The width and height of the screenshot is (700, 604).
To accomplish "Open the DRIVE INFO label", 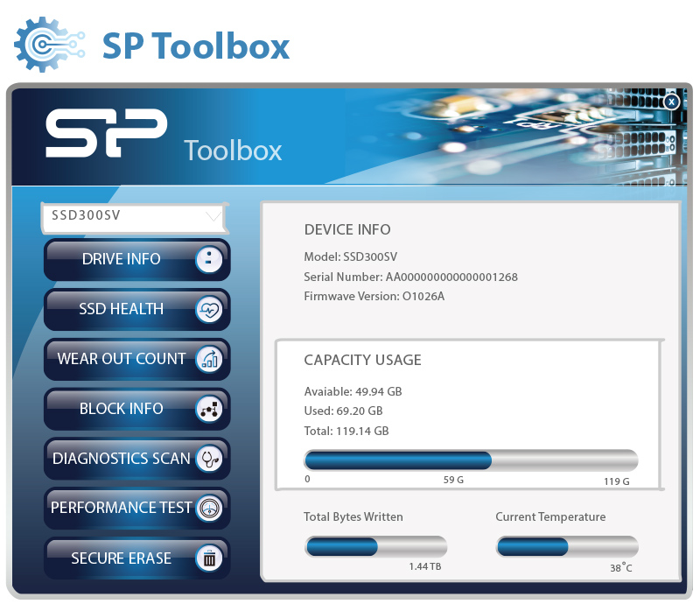I will click(121, 259).
